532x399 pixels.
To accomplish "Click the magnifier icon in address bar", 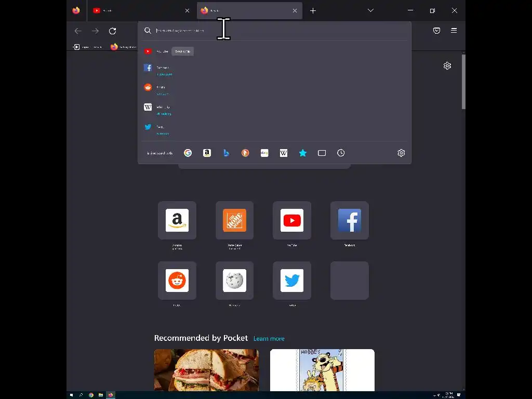I will click(148, 31).
